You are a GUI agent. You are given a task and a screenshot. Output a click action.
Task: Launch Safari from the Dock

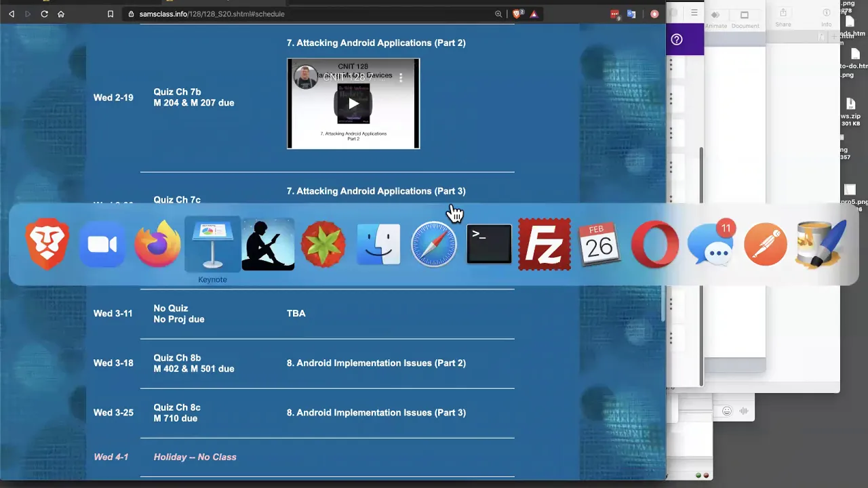tap(434, 244)
